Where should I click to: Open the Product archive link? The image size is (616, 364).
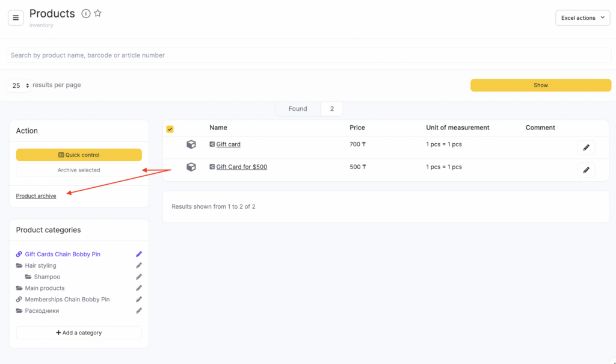click(36, 196)
